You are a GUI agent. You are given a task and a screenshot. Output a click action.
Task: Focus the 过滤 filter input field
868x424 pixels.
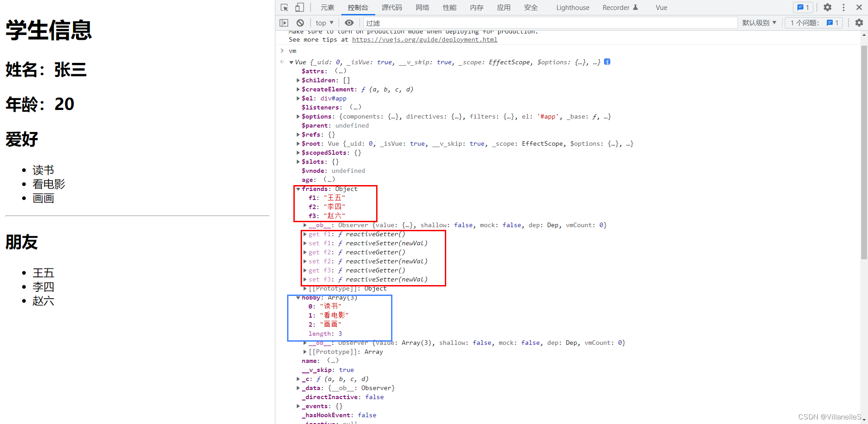click(x=550, y=23)
